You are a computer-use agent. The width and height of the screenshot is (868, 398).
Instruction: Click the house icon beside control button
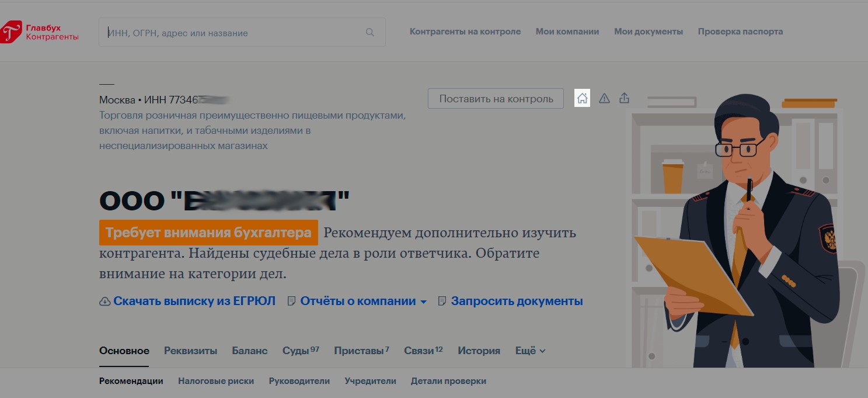coord(582,98)
